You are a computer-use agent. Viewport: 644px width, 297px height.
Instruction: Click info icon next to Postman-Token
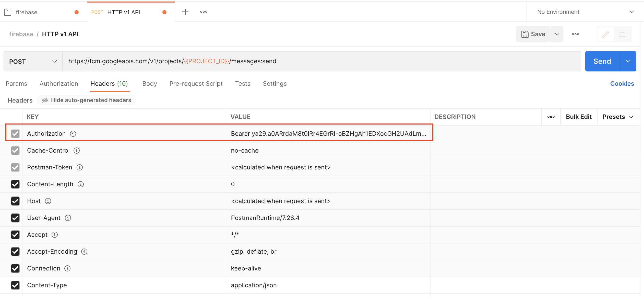[80, 167]
